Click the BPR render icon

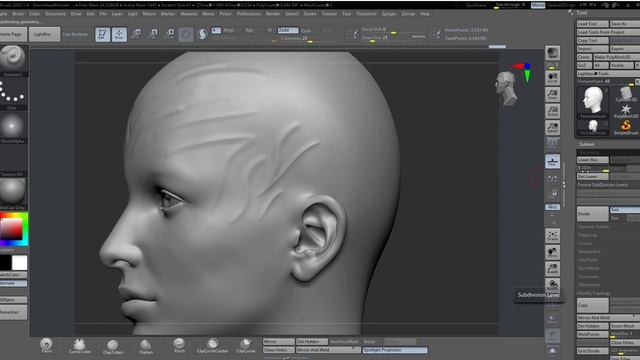[x=552, y=53]
